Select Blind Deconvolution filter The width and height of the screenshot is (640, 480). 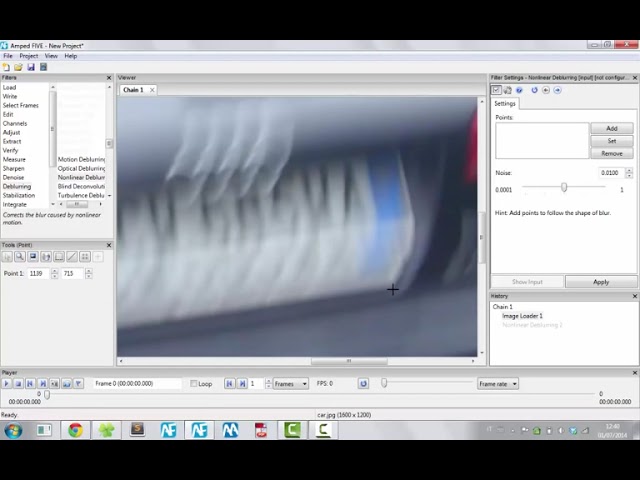[x=81, y=187]
